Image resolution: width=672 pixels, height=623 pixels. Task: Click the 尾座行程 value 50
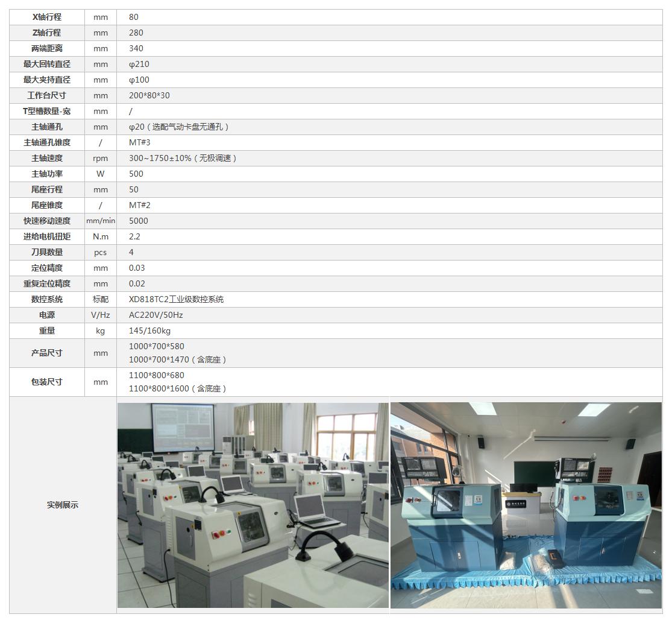[134, 189]
